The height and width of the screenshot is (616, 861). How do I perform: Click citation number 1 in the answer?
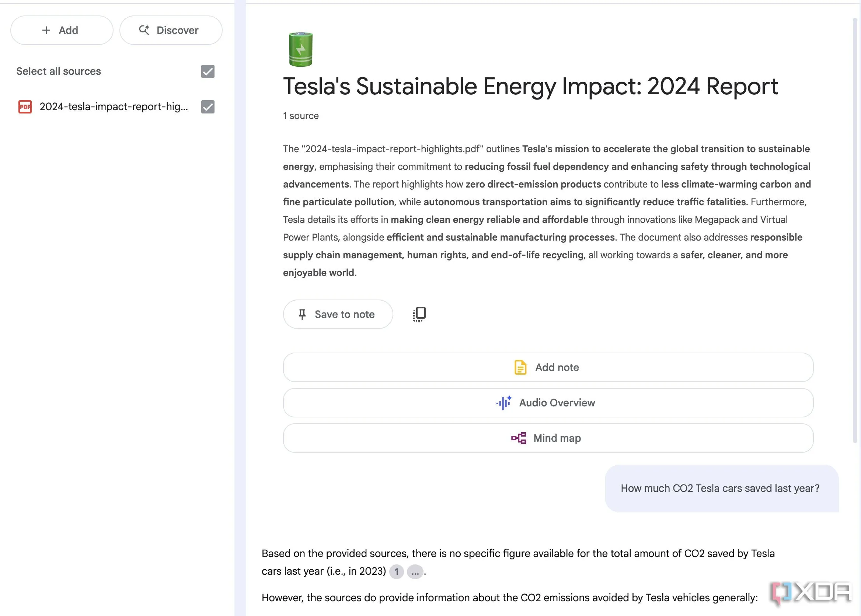397,572
